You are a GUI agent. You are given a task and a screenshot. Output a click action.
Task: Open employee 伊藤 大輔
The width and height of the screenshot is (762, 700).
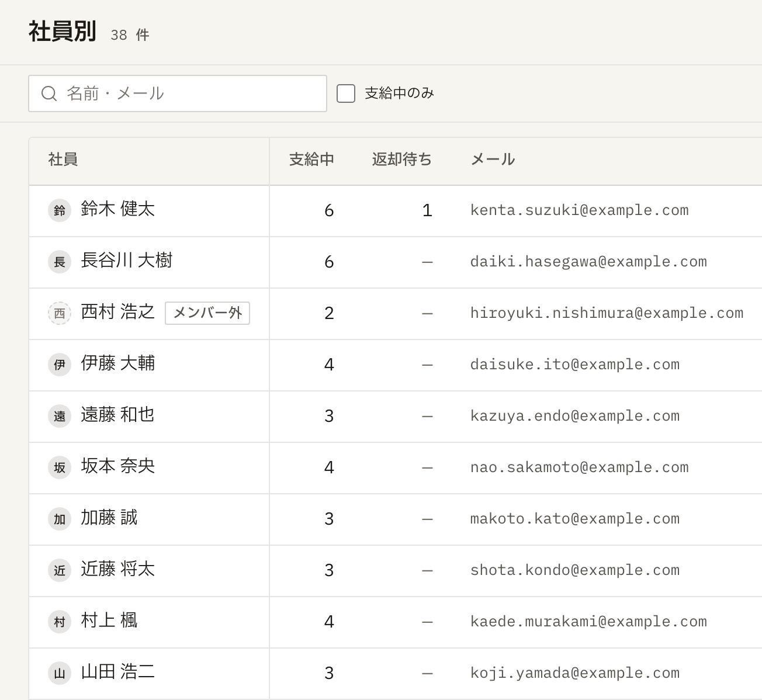(118, 363)
